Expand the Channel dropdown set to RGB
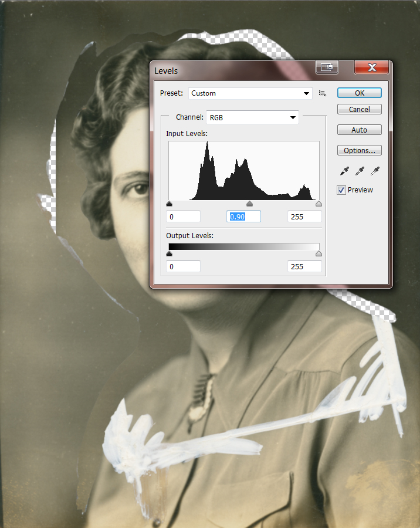The width and height of the screenshot is (420, 528). [x=253, y=117]
